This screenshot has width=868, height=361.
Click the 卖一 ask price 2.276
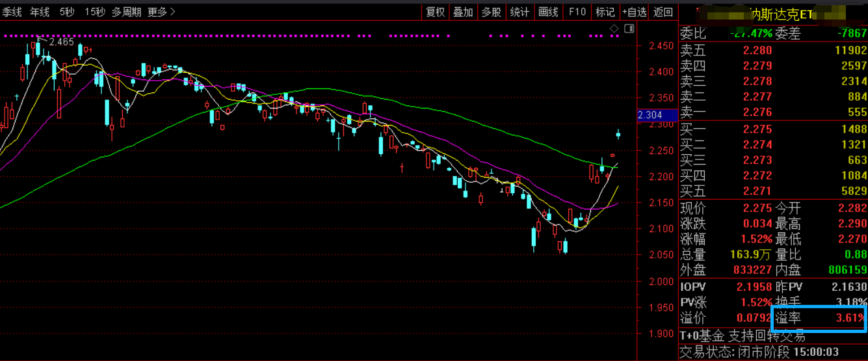pyautogui.click(x=757, y=113)
